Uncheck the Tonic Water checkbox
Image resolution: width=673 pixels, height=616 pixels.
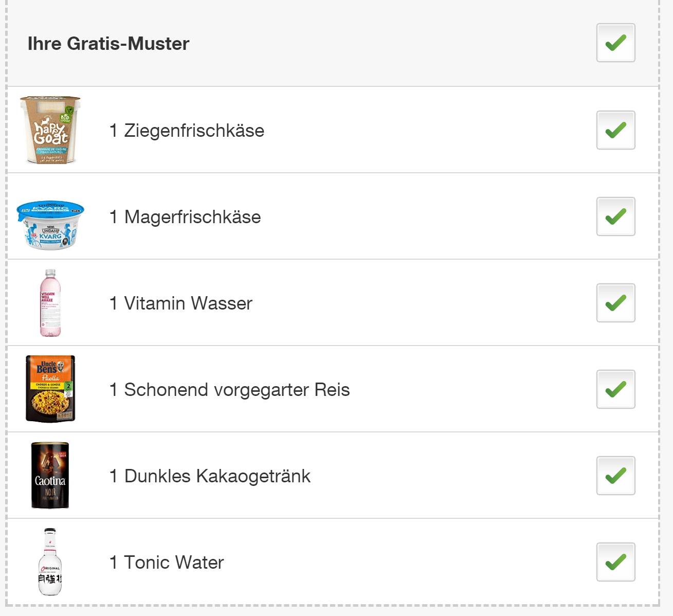pyautogui.click(x=615, y=562)
